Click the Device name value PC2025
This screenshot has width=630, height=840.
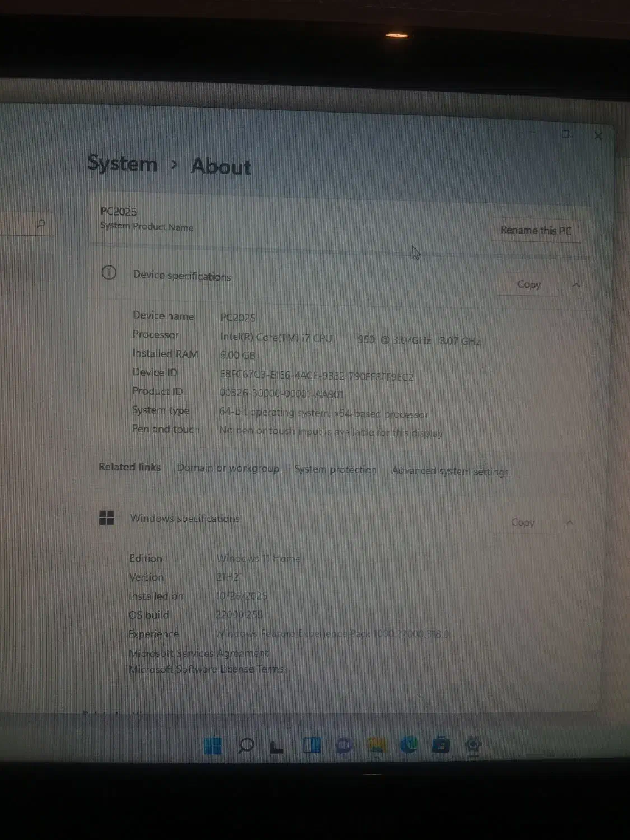point(238,317)
